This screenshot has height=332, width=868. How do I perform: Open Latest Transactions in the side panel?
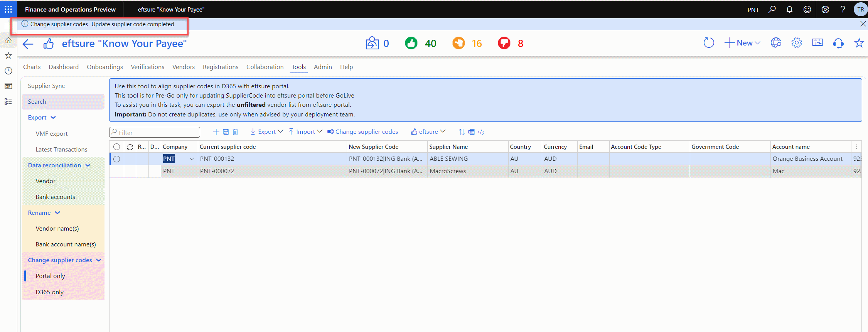[x=62, y=150]
